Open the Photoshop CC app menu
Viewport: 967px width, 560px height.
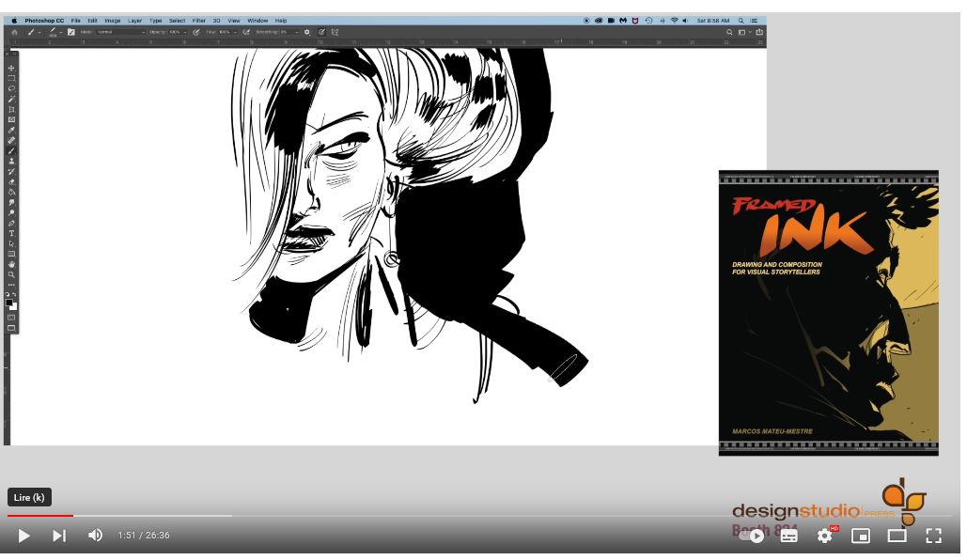(x=44, y=21)
